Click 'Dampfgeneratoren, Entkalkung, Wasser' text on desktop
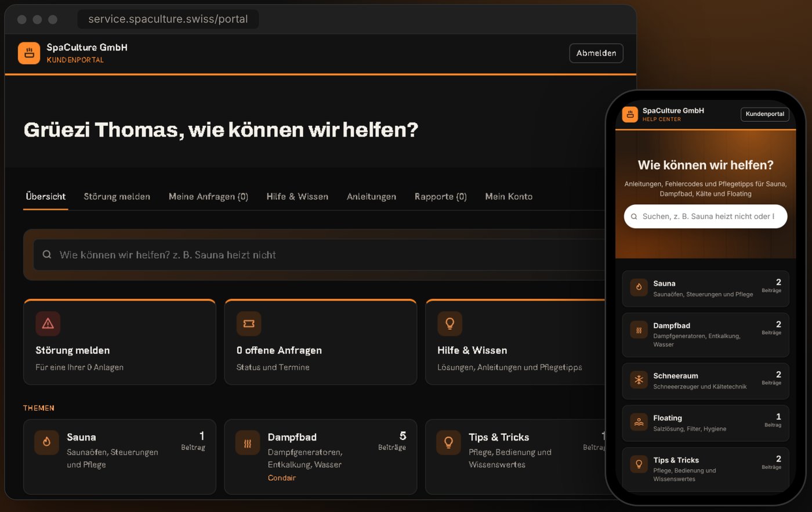The image size is (812, 512). pos(305,459)
